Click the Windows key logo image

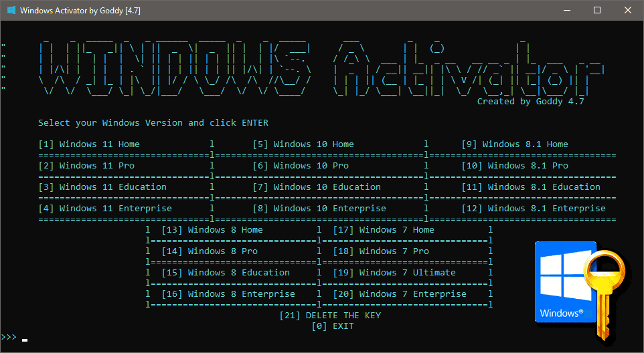click(580, 291)
